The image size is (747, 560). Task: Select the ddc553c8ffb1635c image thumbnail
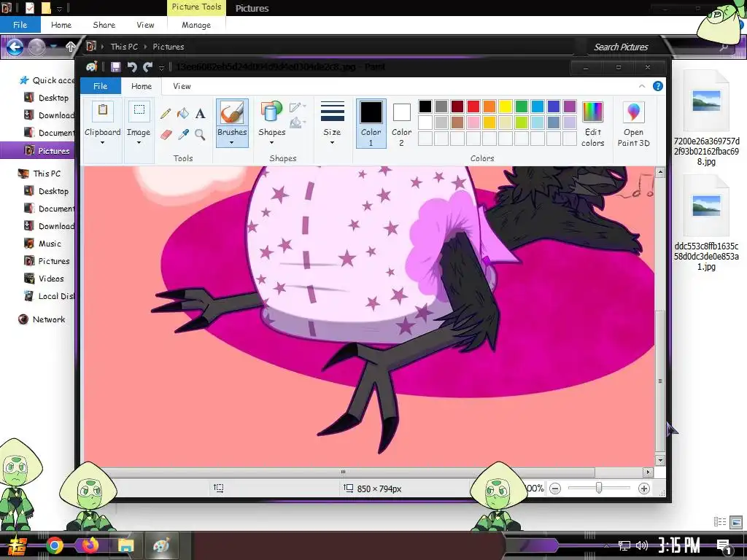pyautogui.click(x=706, y=206)
